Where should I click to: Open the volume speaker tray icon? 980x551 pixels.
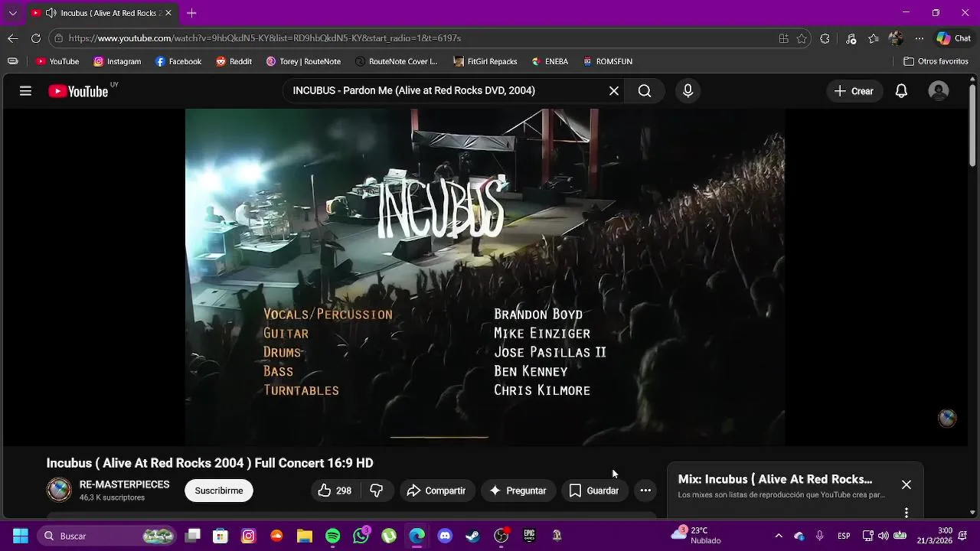[x=884, y=536]
